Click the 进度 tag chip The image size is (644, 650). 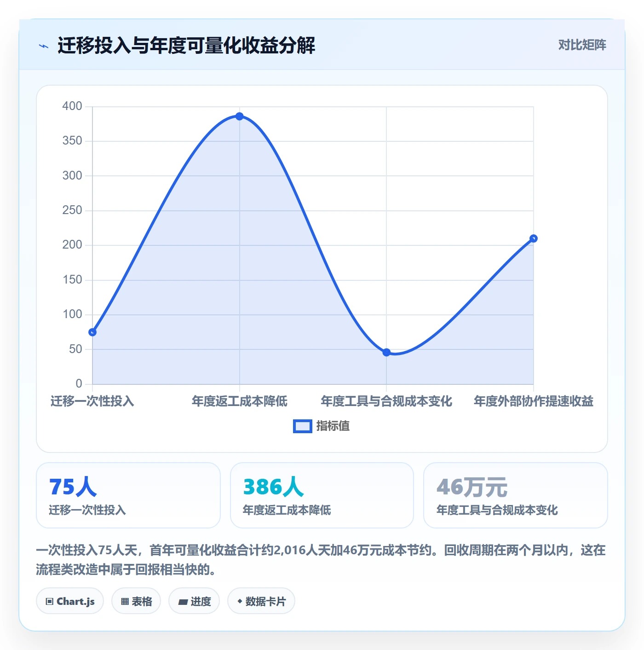(194, 601)
